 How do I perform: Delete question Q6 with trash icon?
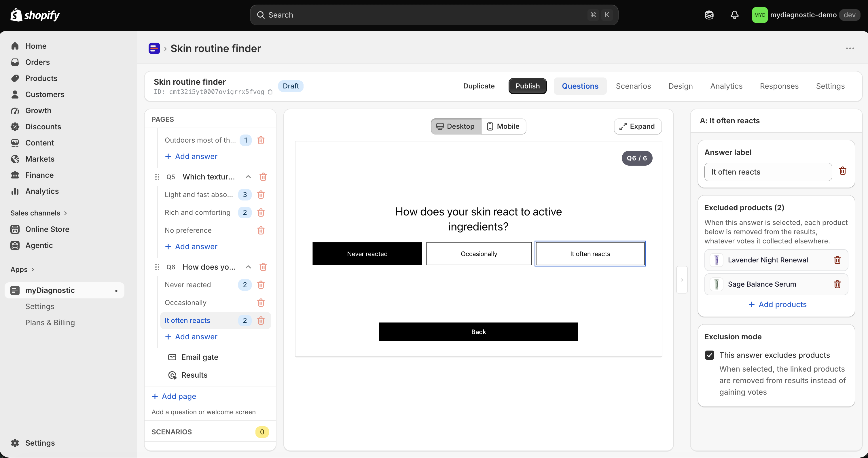[x=263, y=267]
